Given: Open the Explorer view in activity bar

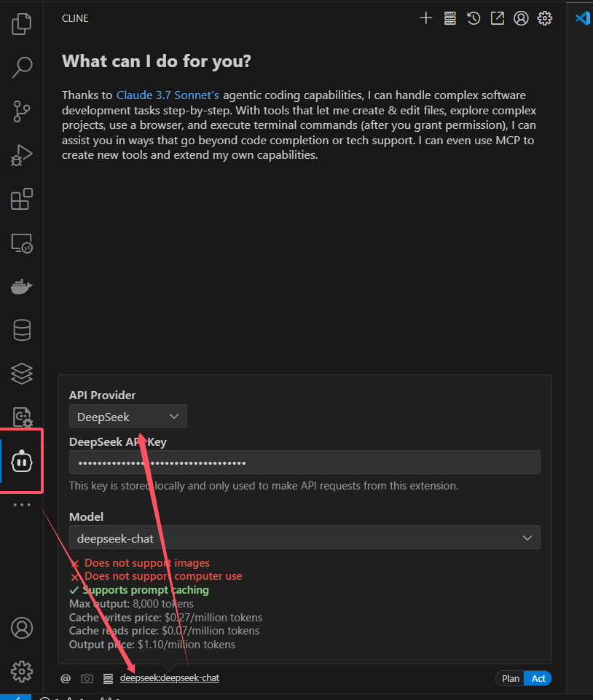Looking at the screenshot, I should click(x=21, y=23).
